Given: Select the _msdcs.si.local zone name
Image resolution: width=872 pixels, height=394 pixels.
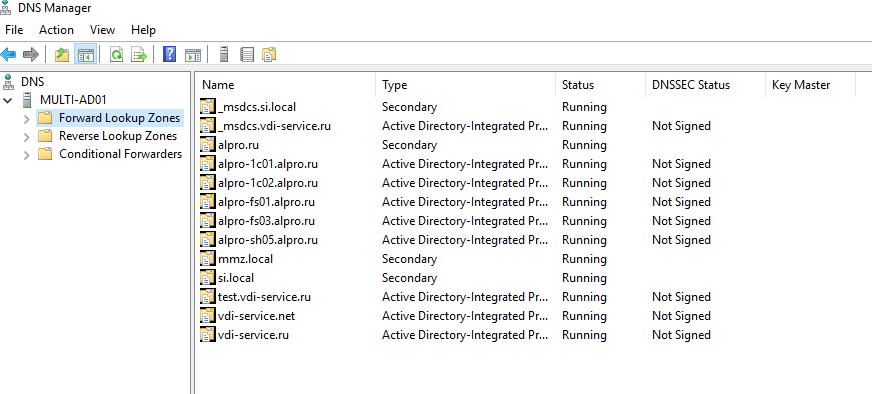Looking at the screenshot, I should (257, 107).
